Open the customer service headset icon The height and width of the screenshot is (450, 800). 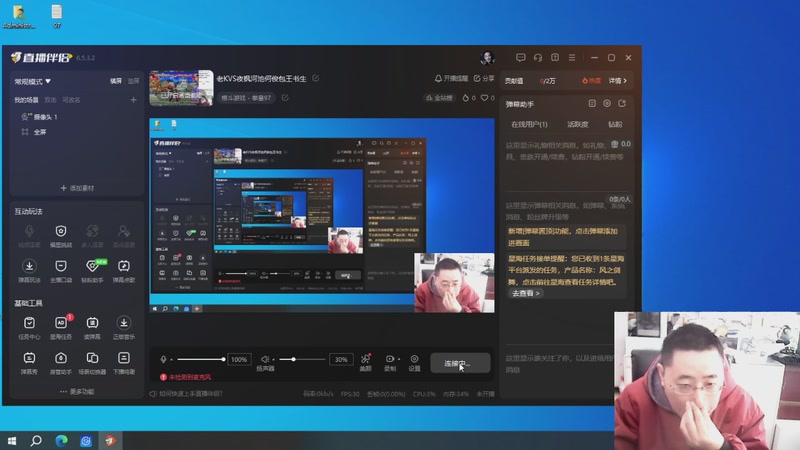tap(538, 58)
